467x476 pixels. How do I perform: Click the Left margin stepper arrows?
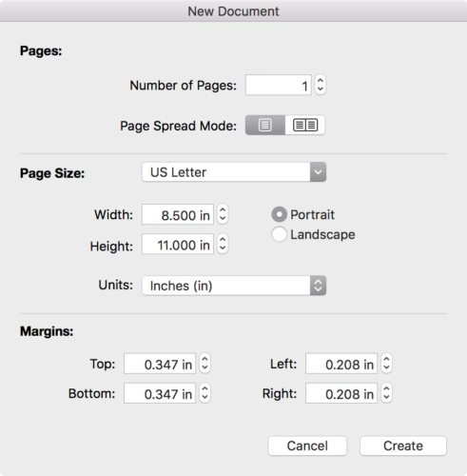(386, 364)
